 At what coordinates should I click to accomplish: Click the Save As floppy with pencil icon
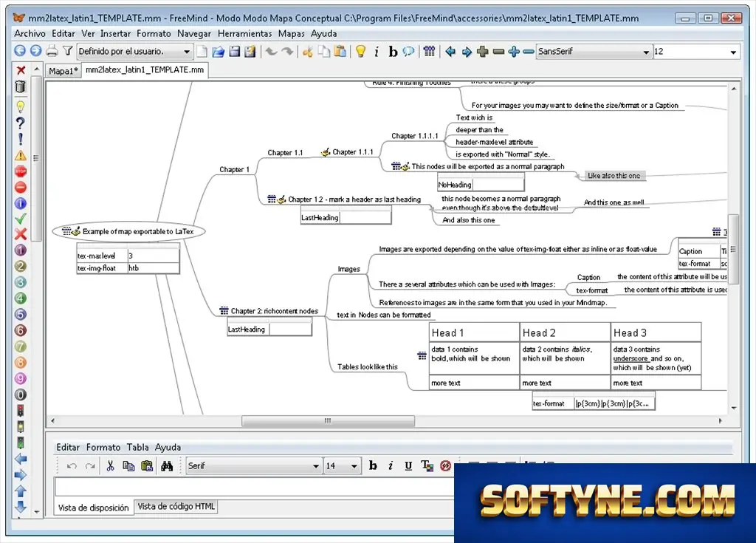(250, 51)
